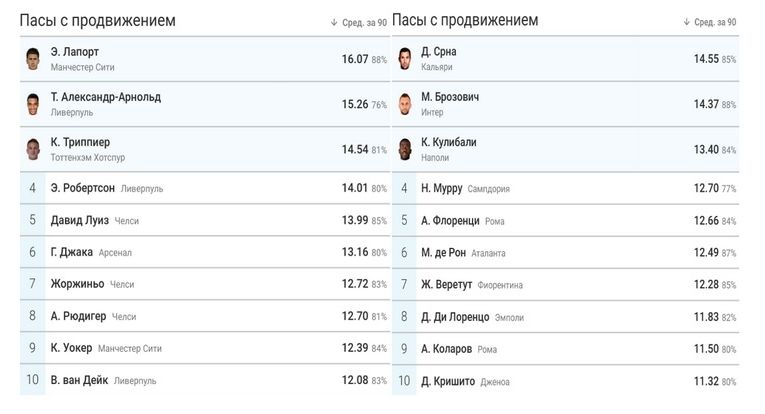Image resolution: width=765 pixels, height=414 pixels.
Task: Open Э. Робертсон's player profile
Action: point(83,188)
